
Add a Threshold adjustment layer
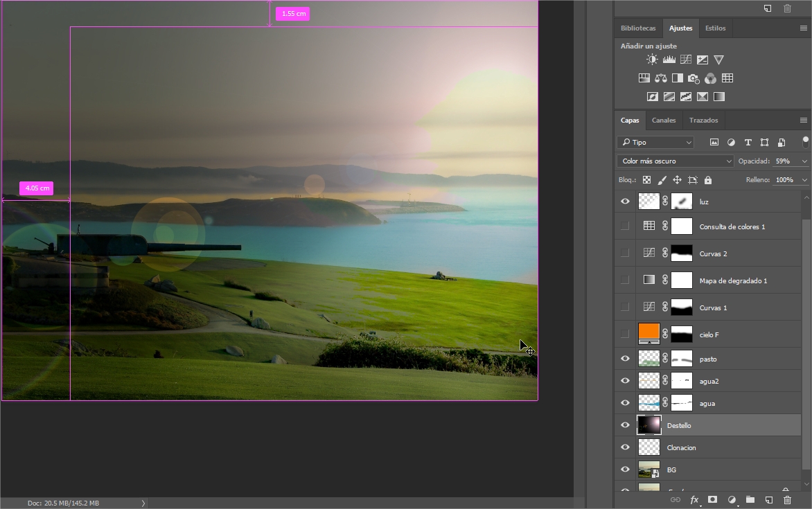point(686,97)
